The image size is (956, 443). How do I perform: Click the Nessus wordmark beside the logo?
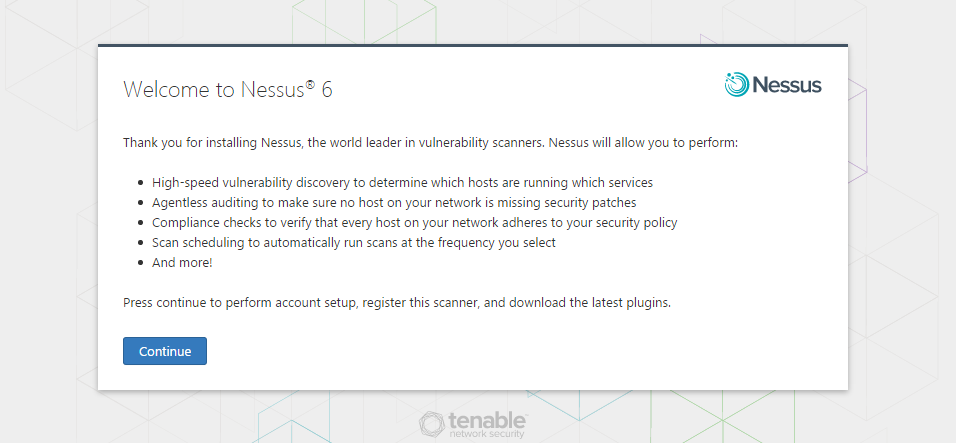click(x=787, y=85)
